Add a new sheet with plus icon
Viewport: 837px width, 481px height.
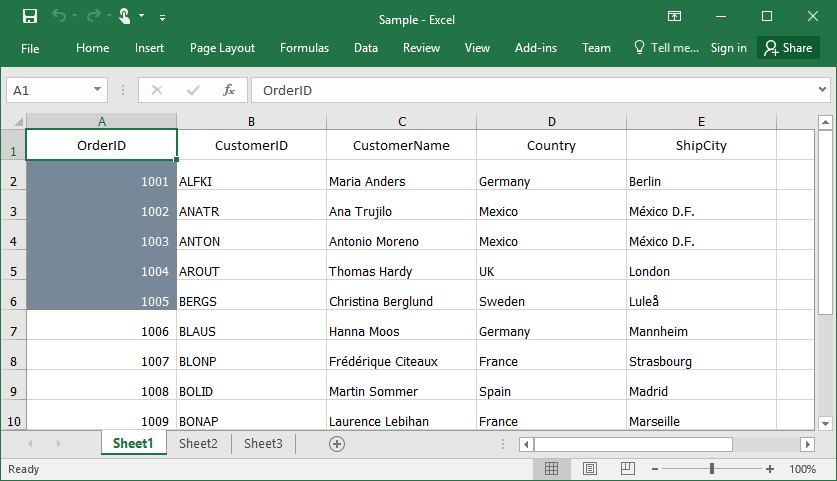[337, 443]
